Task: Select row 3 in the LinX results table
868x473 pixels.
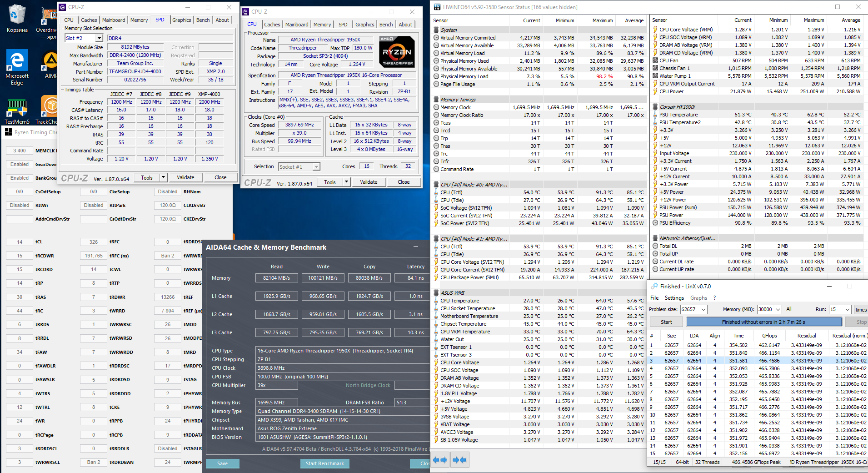Action: point(758,361)
